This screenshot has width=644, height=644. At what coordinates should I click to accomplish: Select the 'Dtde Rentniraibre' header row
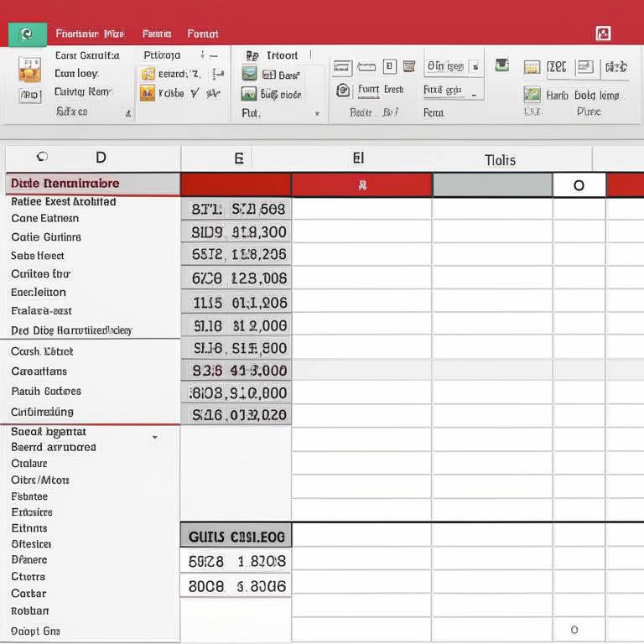[93, 183]
